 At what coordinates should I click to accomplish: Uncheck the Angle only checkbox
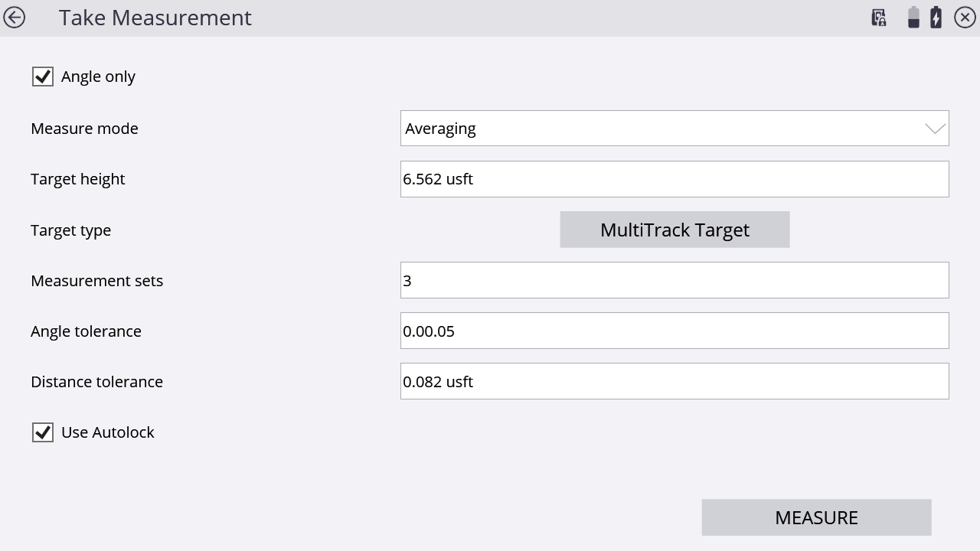tap(43, 77)
